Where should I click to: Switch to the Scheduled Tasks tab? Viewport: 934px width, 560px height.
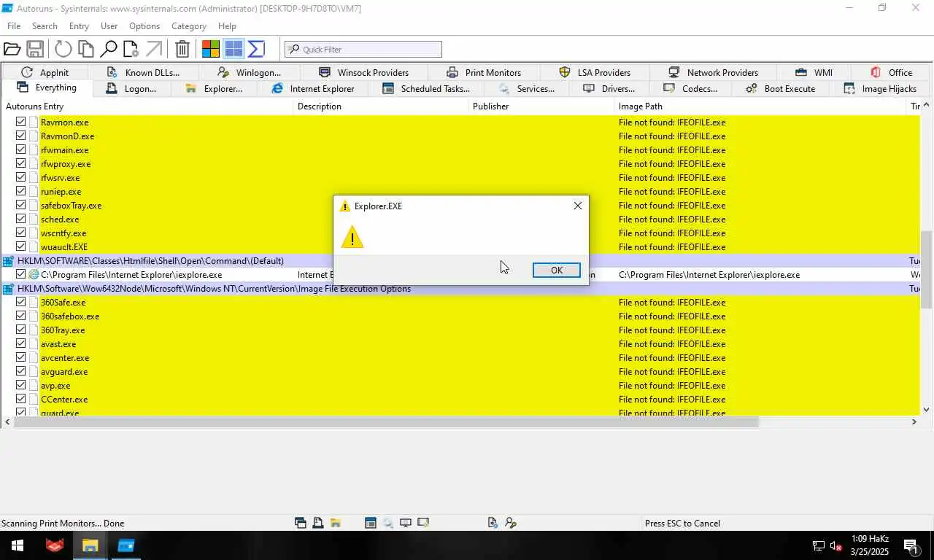click(x=425, y=88)
